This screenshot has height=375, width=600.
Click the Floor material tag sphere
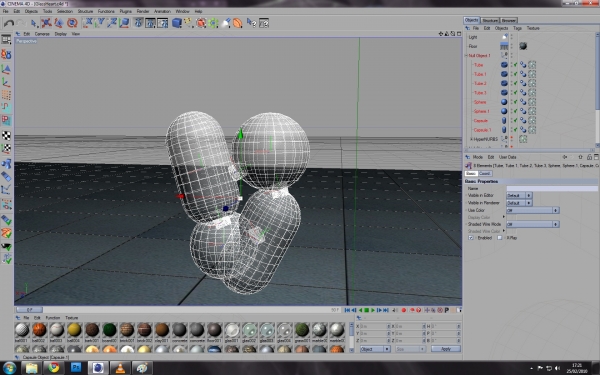pos(523,46)
